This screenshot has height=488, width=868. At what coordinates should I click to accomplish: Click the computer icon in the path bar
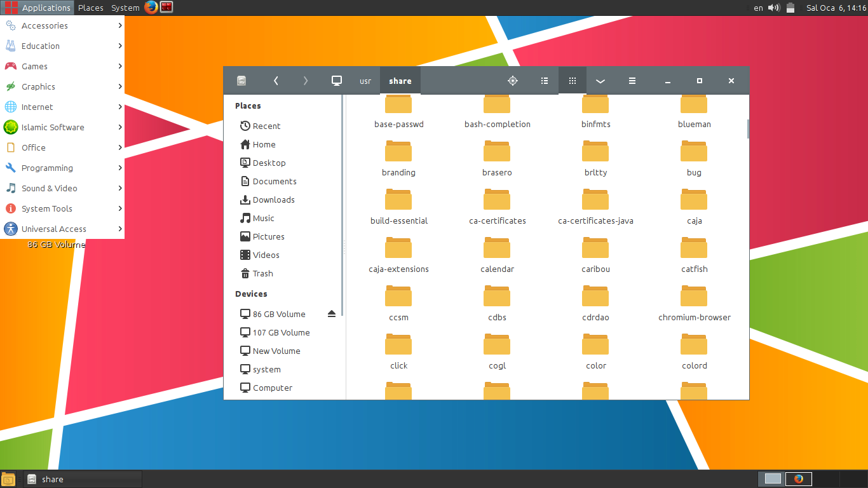point(337,81)
